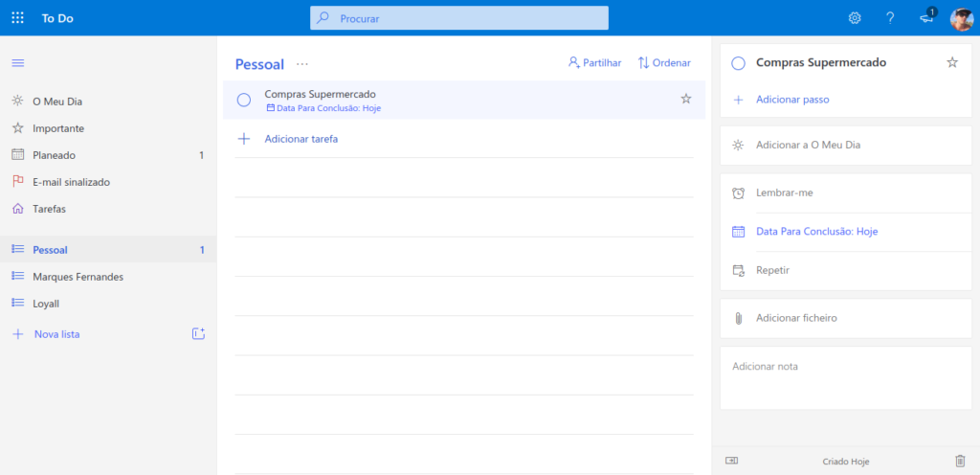
Task: Open the app launcher grid icon
Action: click(17, 18)
